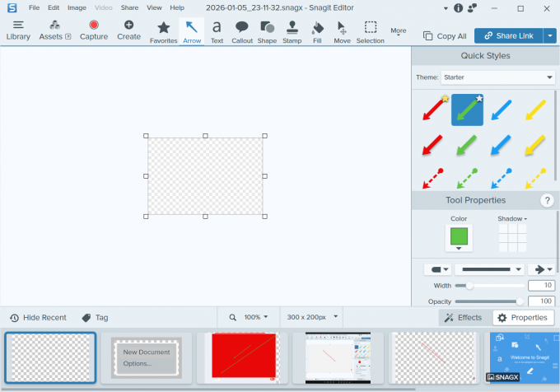Open the 100% zoom dropdown
This screenshot has height=392, width=560.
pos(256,317)
